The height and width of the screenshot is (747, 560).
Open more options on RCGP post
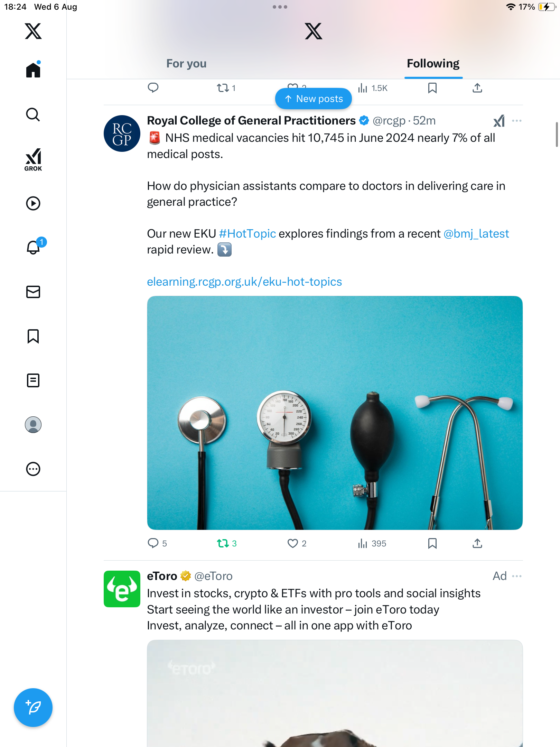tap(517, 121)
